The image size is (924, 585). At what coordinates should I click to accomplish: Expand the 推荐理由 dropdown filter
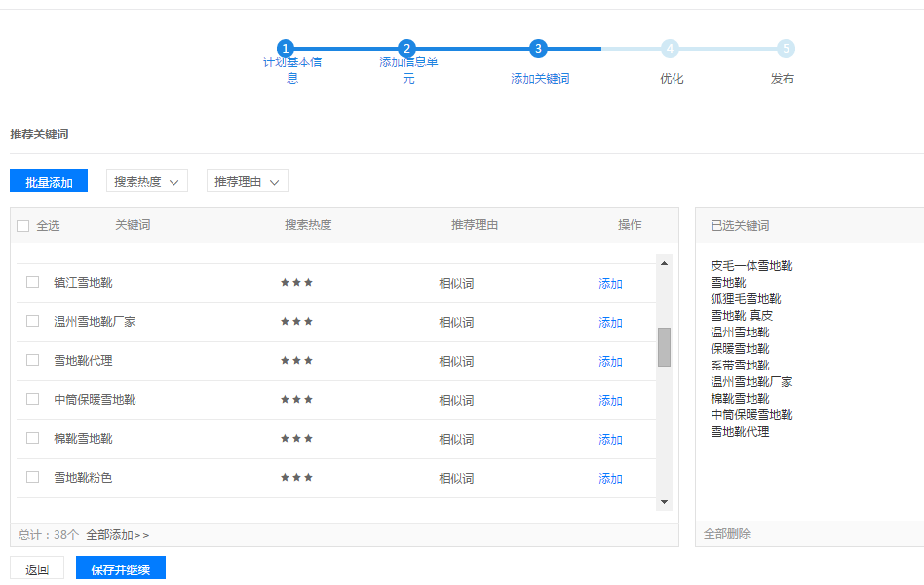pos(247,181)
